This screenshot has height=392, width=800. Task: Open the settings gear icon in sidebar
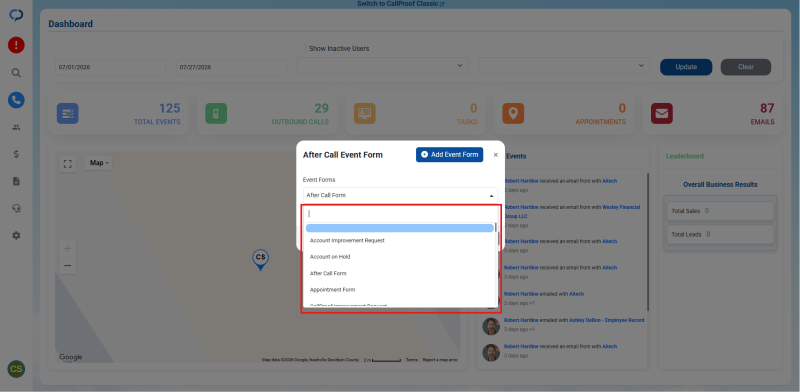click(16, 235)
